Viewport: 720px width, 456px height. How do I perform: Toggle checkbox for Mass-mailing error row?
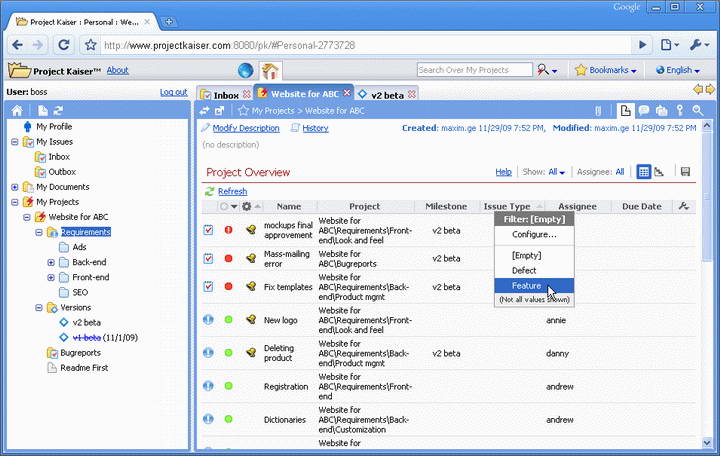point(208,258)
